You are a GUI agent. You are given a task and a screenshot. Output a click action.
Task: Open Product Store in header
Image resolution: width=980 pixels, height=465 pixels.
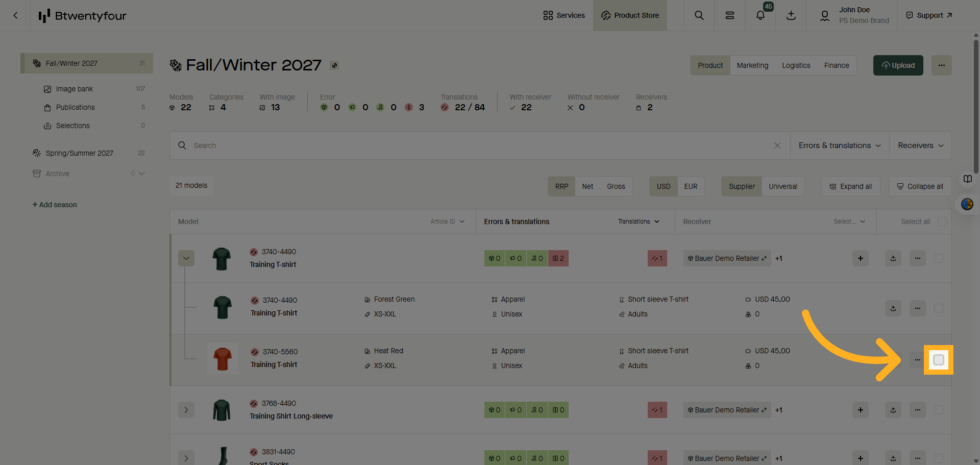[630, 15]
